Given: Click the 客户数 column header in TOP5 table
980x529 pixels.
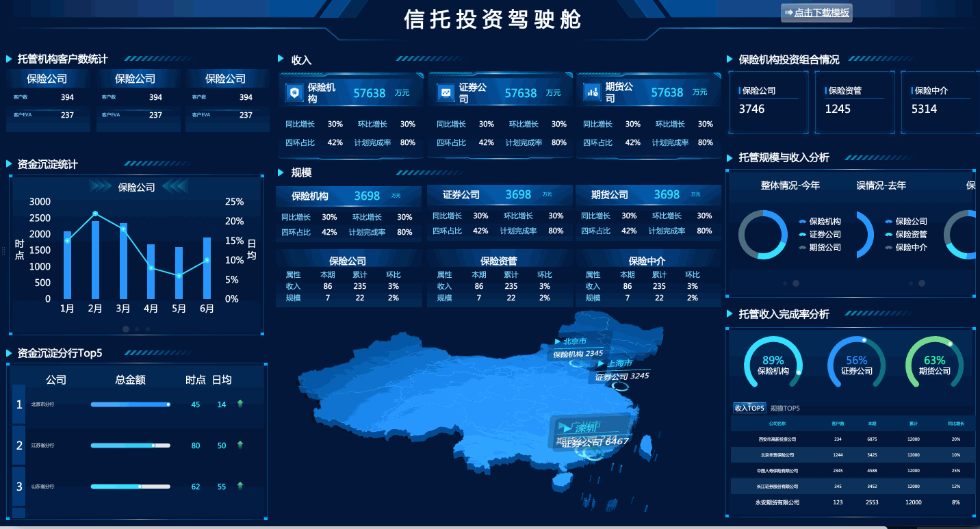Looking at the screenshot, I should [838, 424].
